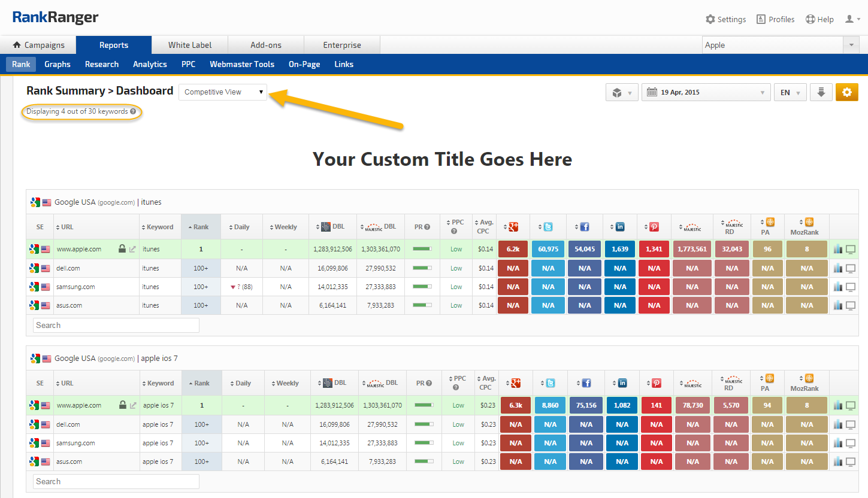868x498 pixels.
Task: Sort by Pinterest icon column in itunes table
Action: point(654,227)
